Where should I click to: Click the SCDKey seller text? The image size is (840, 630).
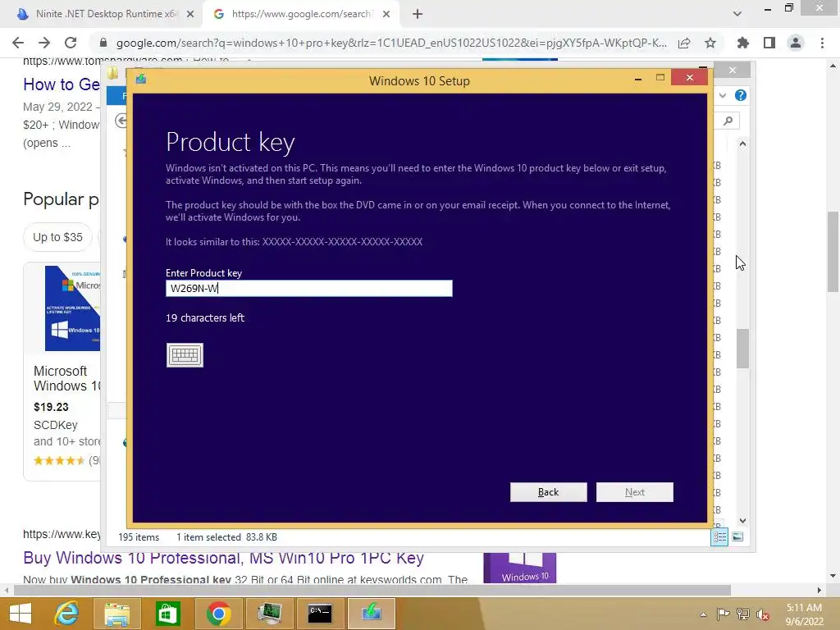[x=56, y=425]
